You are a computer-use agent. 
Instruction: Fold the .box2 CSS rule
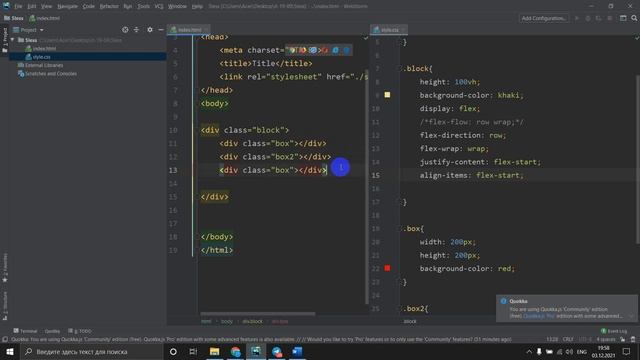tap(401, 309)
